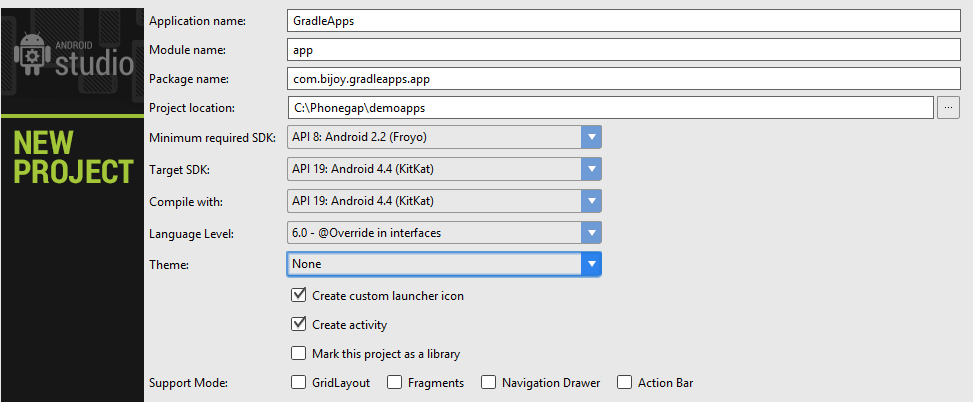This screenshot has width=973, height=402.
Task: Enable the Fragments support mode checkbox
Action: point(395,382)
